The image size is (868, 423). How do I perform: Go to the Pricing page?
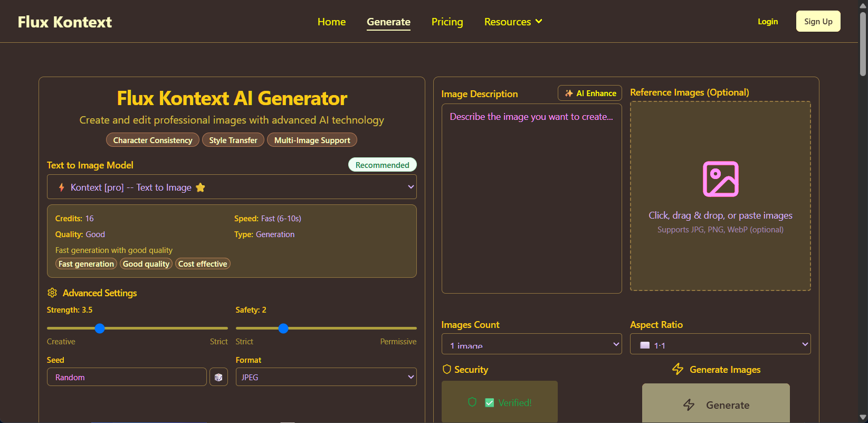(x=447, y=22)
